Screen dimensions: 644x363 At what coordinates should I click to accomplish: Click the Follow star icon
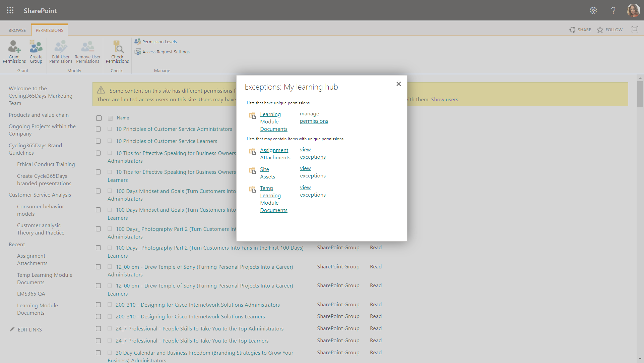pos(600,30)
